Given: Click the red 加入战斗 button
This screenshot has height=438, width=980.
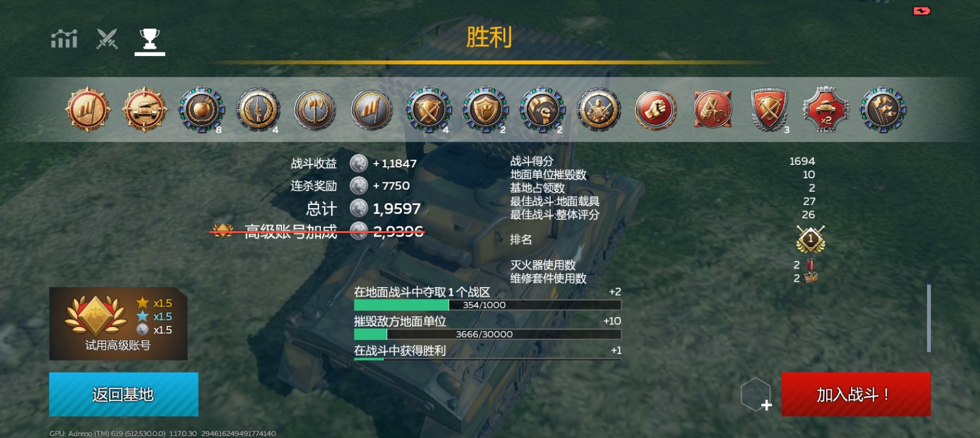Looking at the screenshot, I should coord(856,394).
